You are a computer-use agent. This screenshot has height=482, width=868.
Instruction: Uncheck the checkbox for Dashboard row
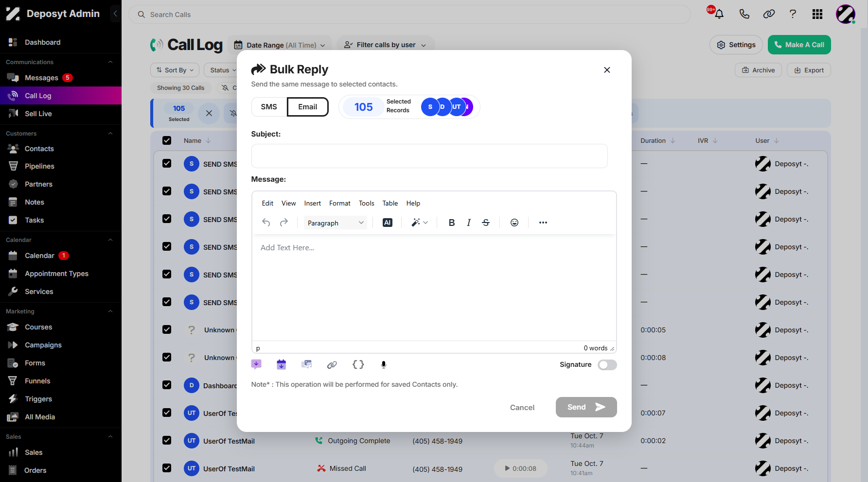(x=167, y=385)
